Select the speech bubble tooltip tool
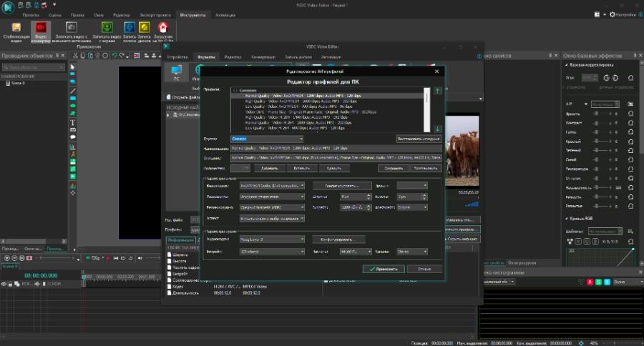Screen dimensions: 644x346 (73, 137)
